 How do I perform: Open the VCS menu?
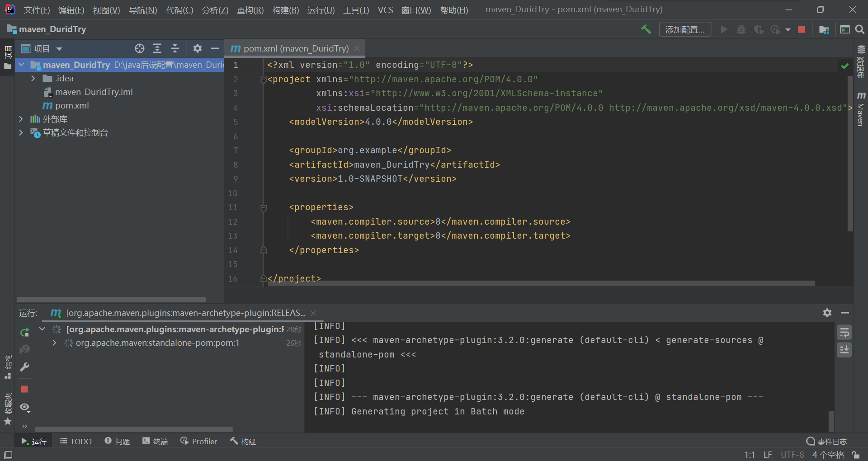385,10
